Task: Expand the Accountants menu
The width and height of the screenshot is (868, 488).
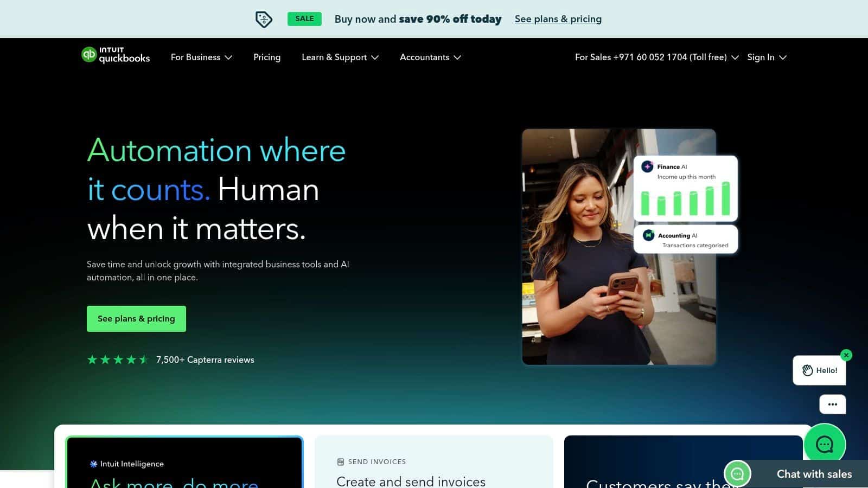Action: click(x=430, y=57)
